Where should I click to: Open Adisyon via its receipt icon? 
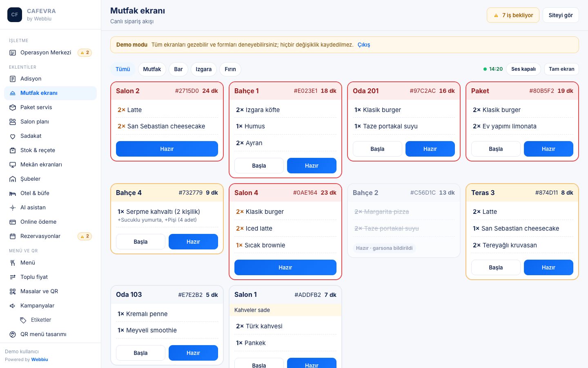(x=13, y=79)
